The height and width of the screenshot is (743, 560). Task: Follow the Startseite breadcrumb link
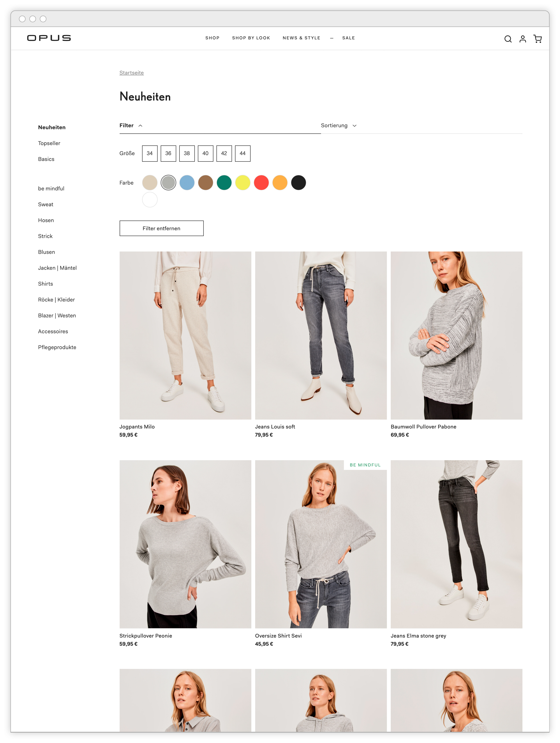point(131,73)
